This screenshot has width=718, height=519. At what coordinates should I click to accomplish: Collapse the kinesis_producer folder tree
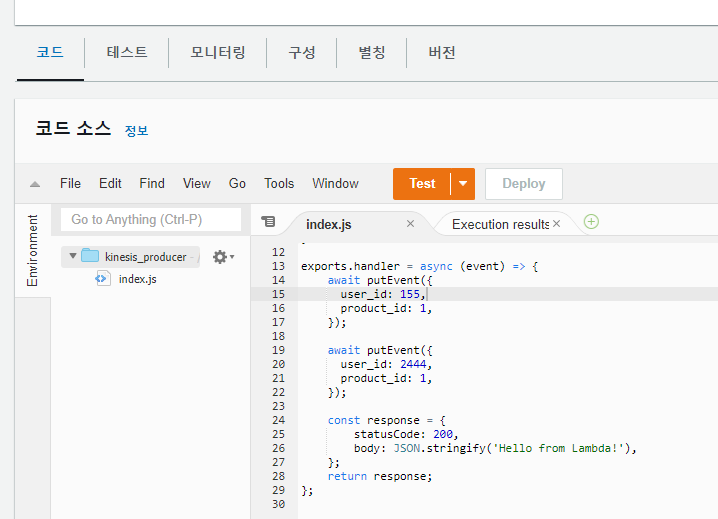(x=73, y=257)
